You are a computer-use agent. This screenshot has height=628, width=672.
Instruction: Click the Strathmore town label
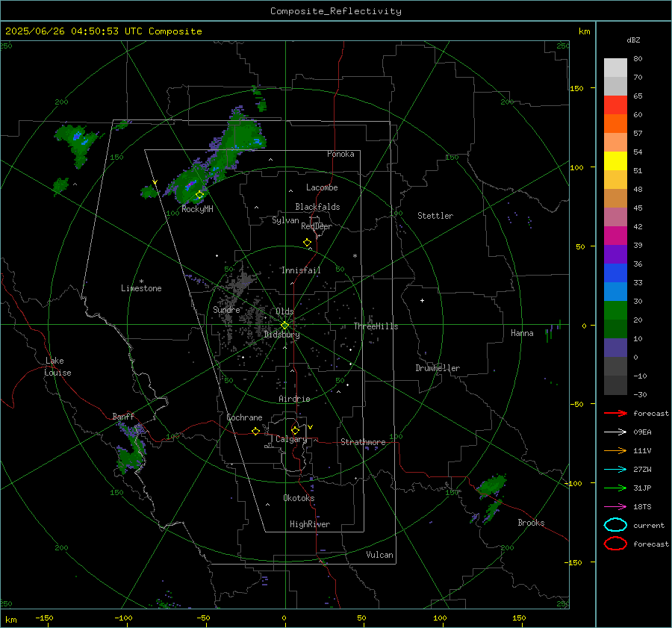pos(363,442)
